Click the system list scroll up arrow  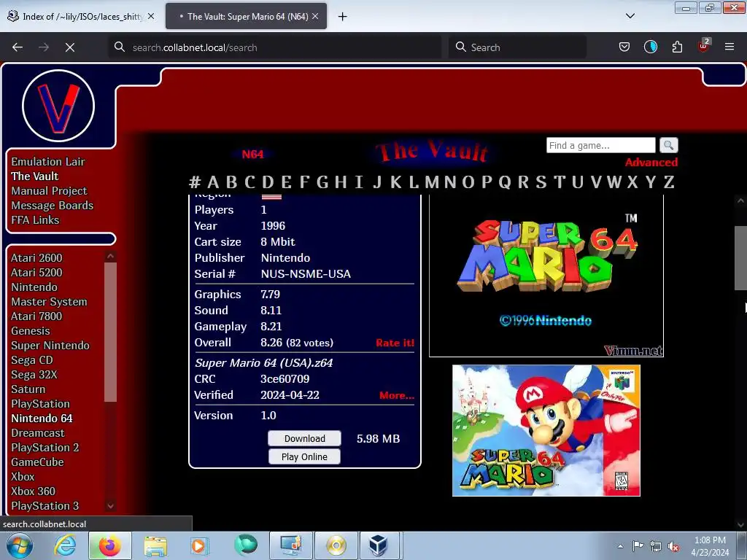pos(111,256)
